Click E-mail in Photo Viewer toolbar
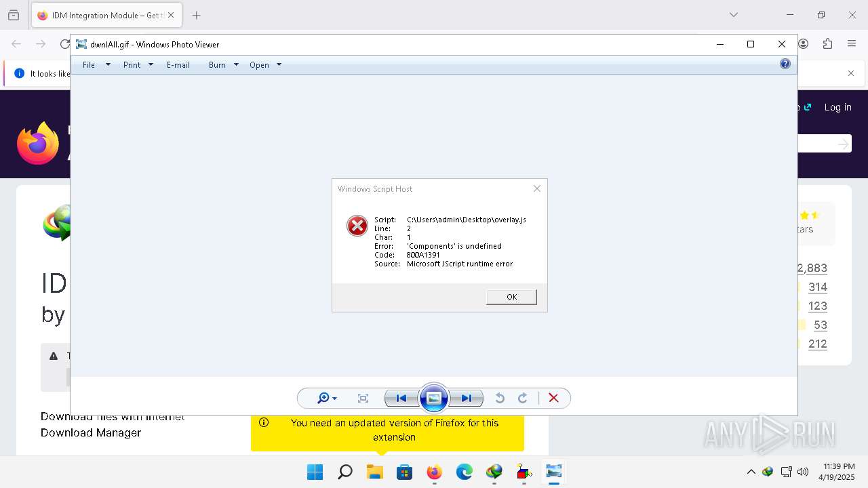This screenshot has width=868, height=488. (178, 65)
